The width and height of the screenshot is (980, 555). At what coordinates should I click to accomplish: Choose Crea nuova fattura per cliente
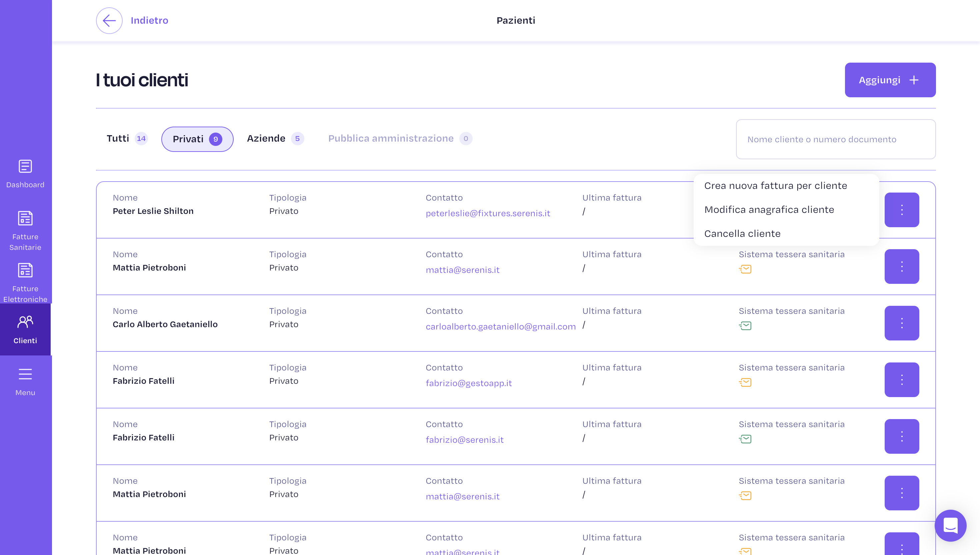pyautogui.click(x=775, y=186)
